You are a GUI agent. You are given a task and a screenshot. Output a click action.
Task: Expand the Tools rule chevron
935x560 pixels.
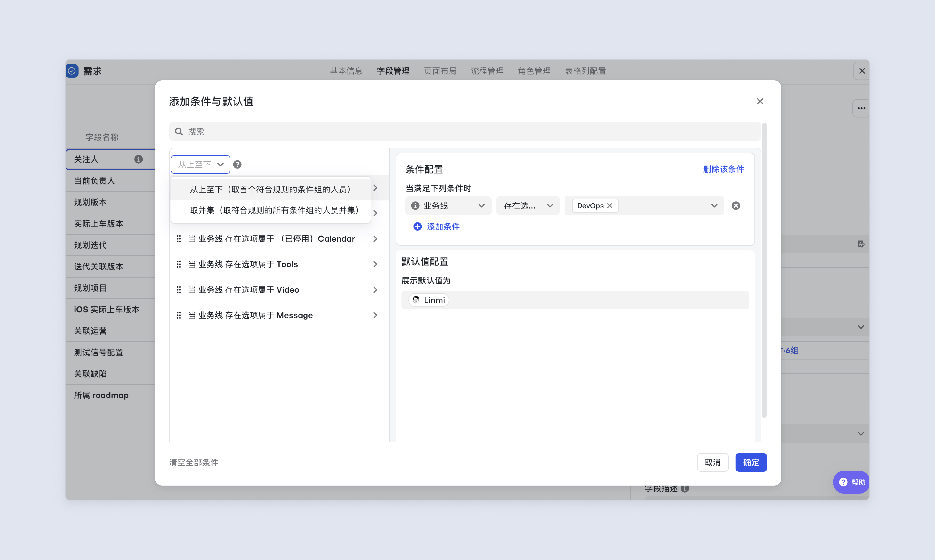[x=375, y=264]
